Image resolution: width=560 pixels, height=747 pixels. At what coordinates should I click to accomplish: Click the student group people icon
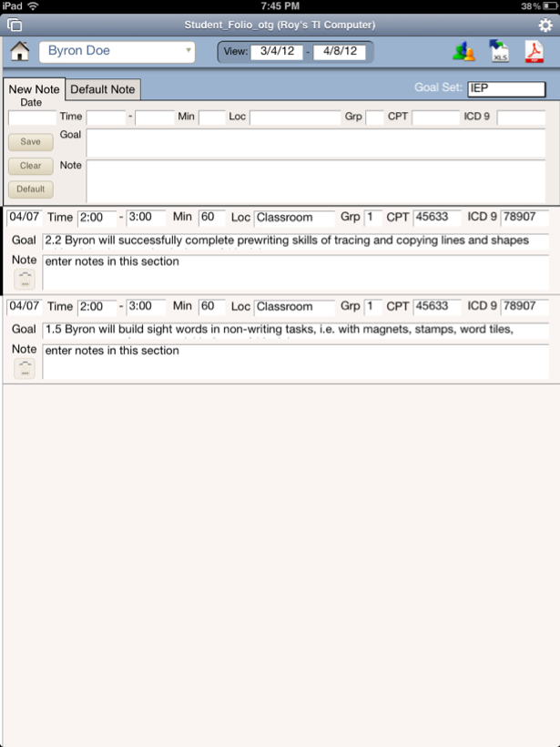463,52
